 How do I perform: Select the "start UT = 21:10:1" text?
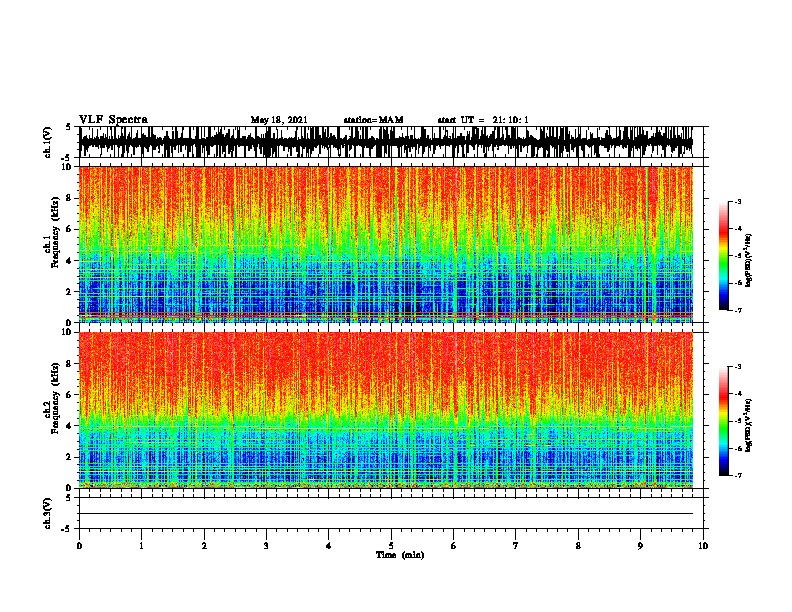pos(483,120)
